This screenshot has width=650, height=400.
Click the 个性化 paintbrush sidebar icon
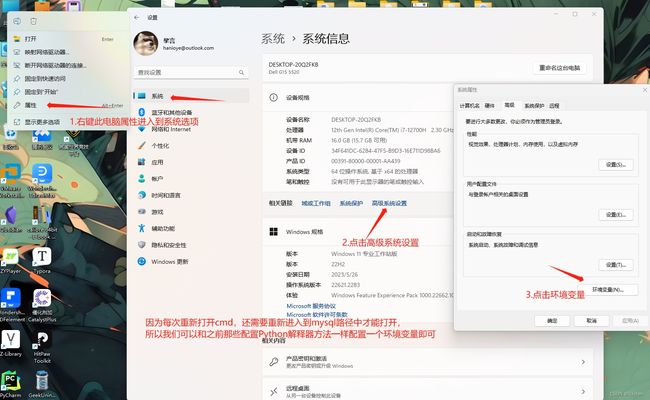tap(142, 145)
